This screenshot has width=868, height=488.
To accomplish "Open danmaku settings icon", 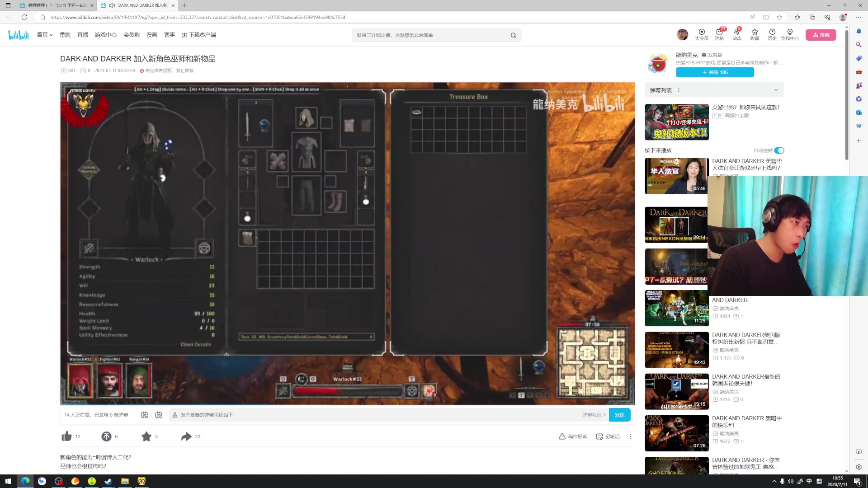I will click(x=159, y=415).
